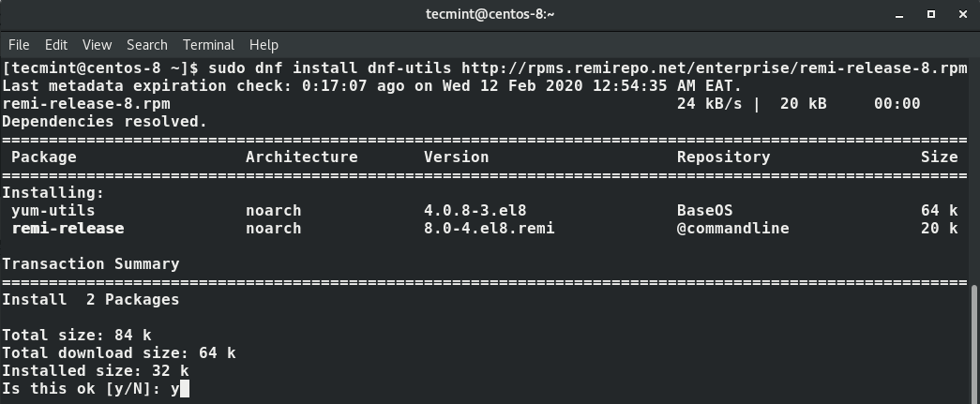Click the bold remi-release package name
Viewport: 980px width, 404px height.
point(68,229)
